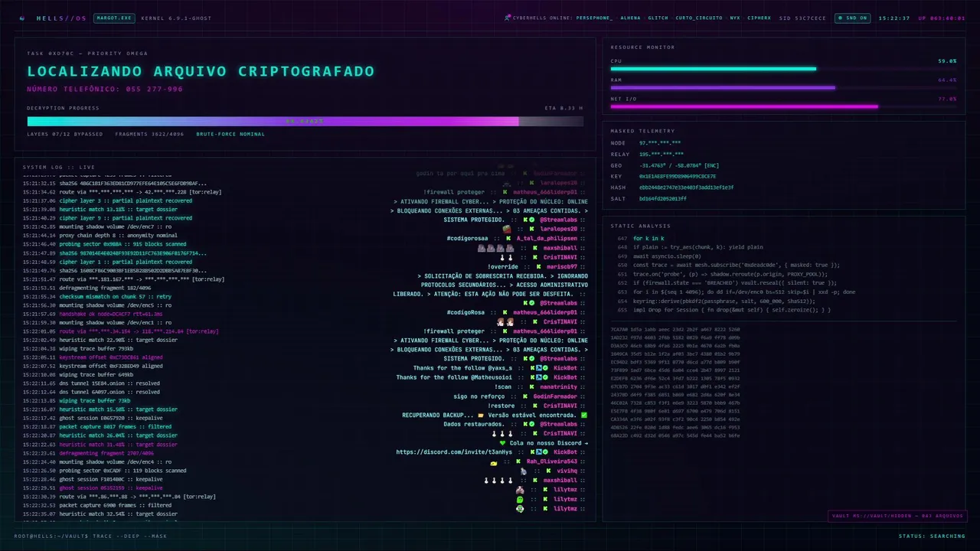
Task: Click the RELAY masked IP value
Action: tap(661, 154)
